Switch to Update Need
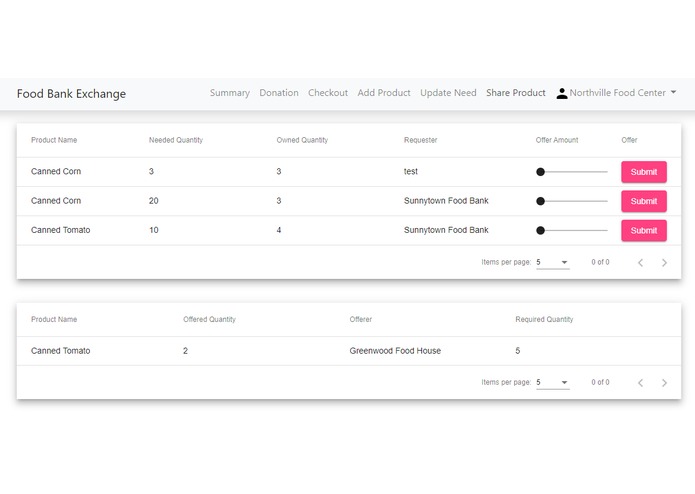The width and height of the screenshot is (695, 494). (448, 93)
